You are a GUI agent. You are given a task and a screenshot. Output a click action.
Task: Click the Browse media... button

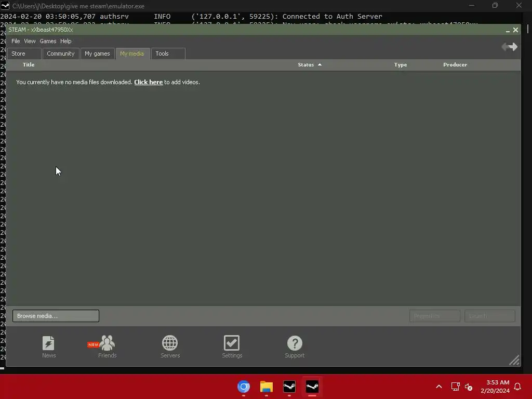point(56,316)
